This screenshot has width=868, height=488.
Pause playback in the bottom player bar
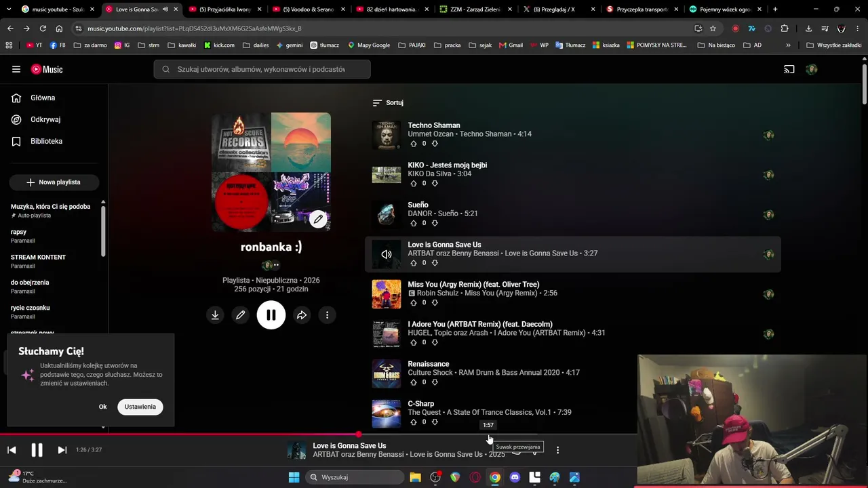(x=37, y=450)
